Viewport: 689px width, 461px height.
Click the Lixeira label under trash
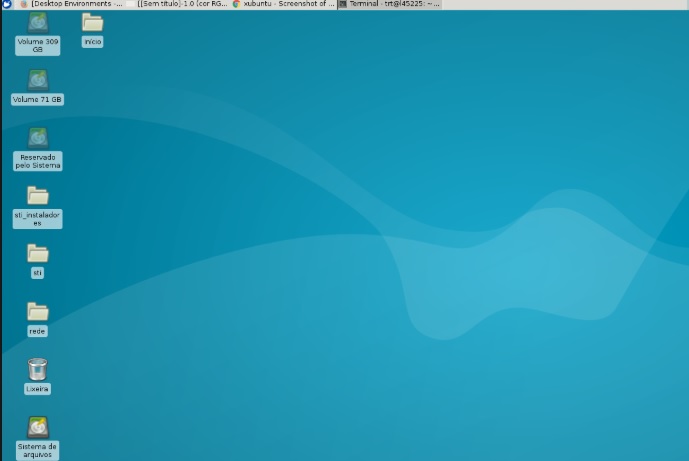click(x=38, y=389)
